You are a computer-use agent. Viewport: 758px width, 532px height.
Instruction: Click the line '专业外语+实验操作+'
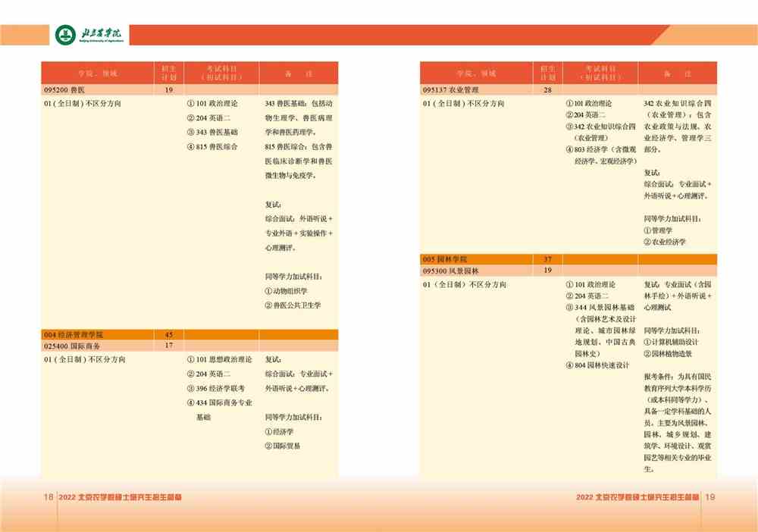tap(299, 233)
